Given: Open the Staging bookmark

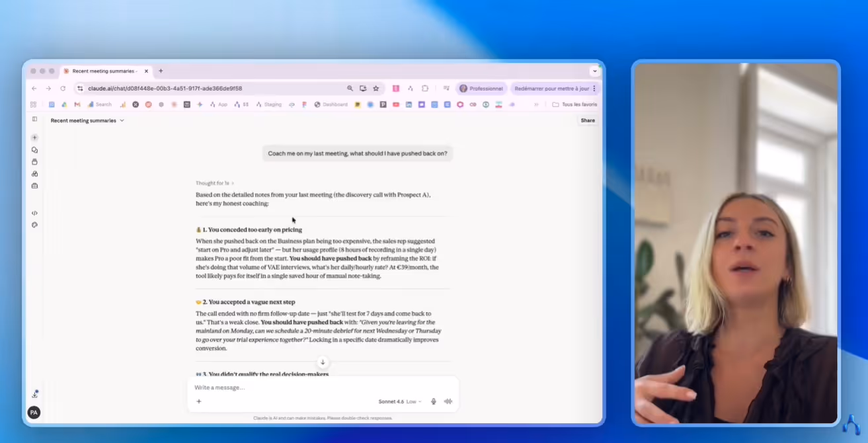Looking at the screenshot, I should click(268, 104).
